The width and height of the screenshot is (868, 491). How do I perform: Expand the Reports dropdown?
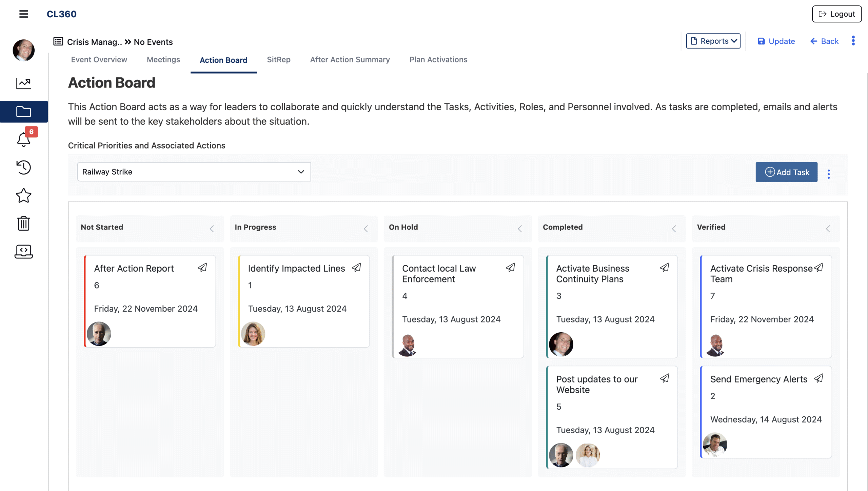click(713, 41)
